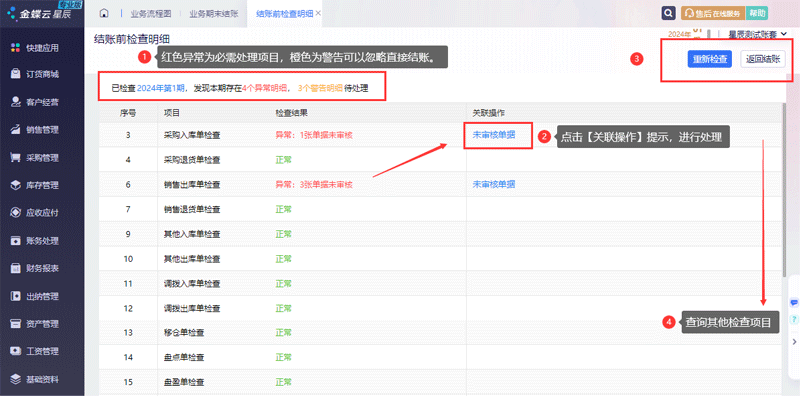
Task: Click the 采购入库单检查 cell
Action: (192, 135)
